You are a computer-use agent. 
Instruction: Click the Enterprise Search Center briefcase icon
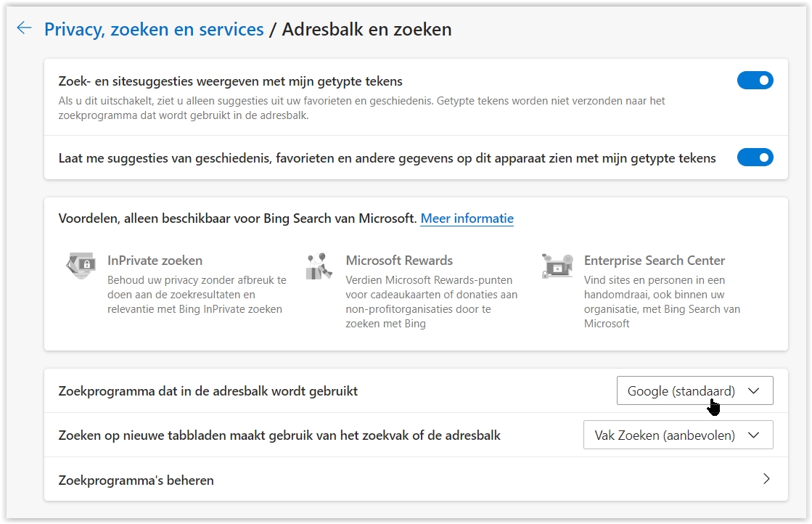(557, 265)
